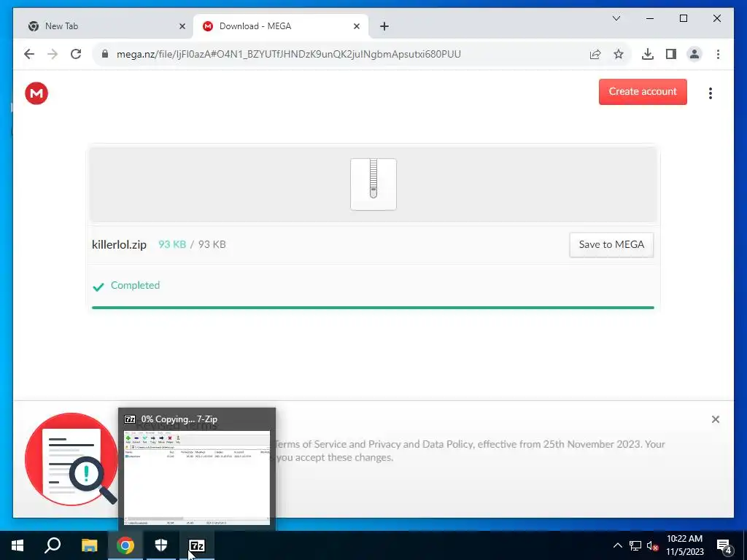Open Windows Security shield on taskbar
This screenshot has height=560, width=747.
pyautogui.click(x=161, y=545)
